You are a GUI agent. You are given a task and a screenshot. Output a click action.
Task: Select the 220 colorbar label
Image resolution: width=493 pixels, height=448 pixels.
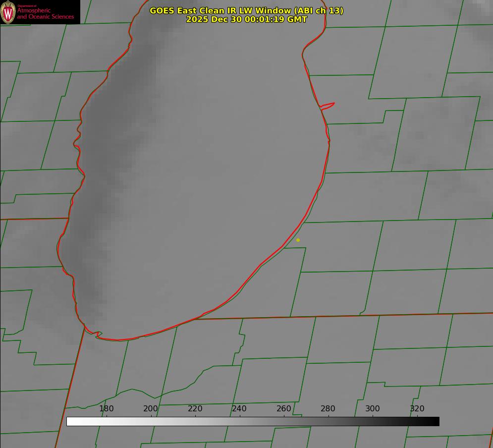coord(195,408)
